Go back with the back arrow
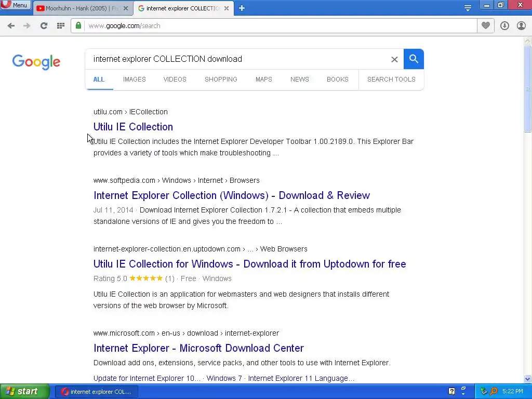Viewport: 532px width, 399px height. [11, 26]
